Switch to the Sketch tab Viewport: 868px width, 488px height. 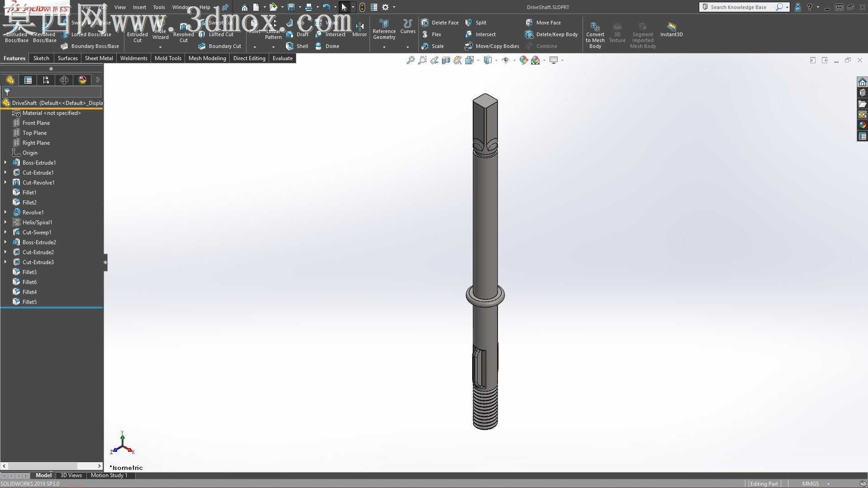tap(41, 58)
